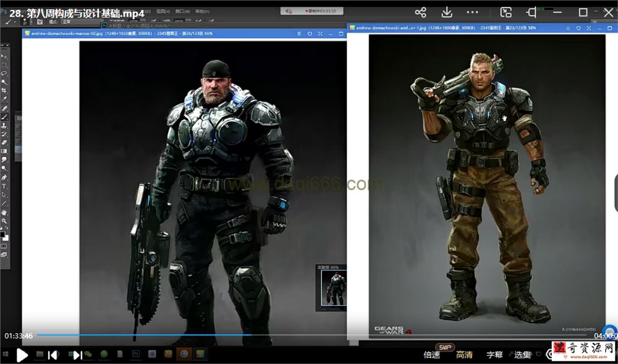
Task: Select the Lasso tool
Action: click(x=5, y=74)
